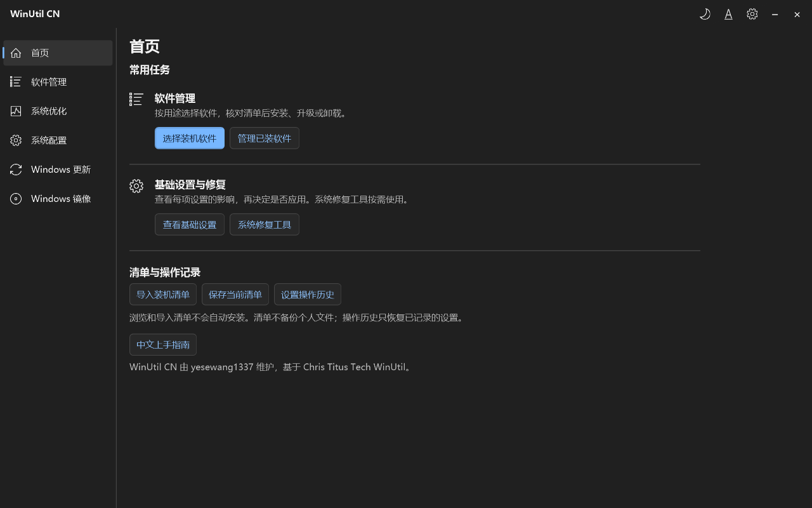Click the WinUtil CN title text
This screenshot has height=508, width=812.
coord(35,14)
